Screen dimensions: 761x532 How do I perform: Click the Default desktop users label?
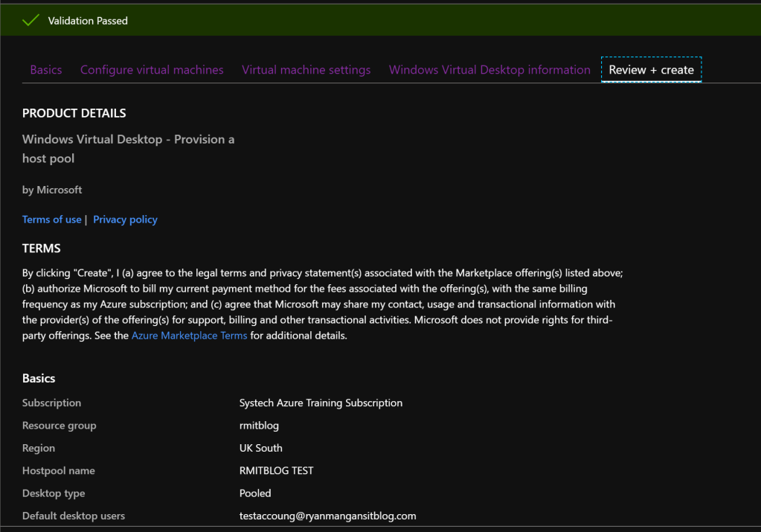click(x=74, y=516)
